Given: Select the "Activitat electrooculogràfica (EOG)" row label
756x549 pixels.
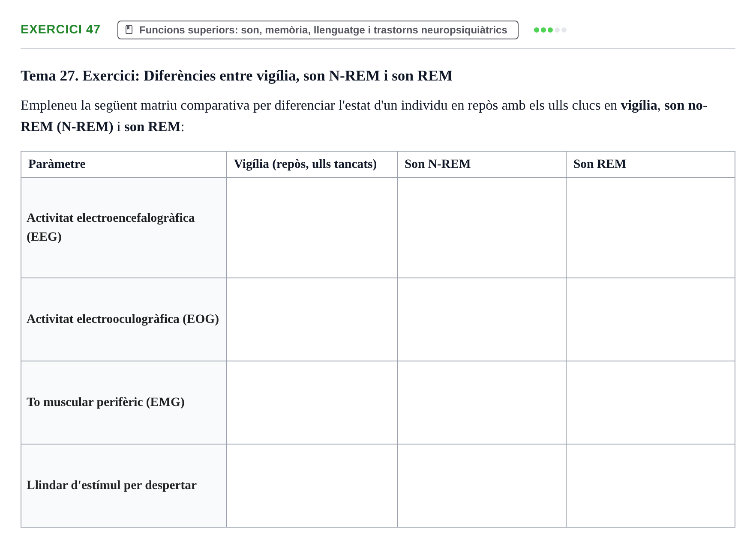Looking at the screenshot, I should click(124, 319).
